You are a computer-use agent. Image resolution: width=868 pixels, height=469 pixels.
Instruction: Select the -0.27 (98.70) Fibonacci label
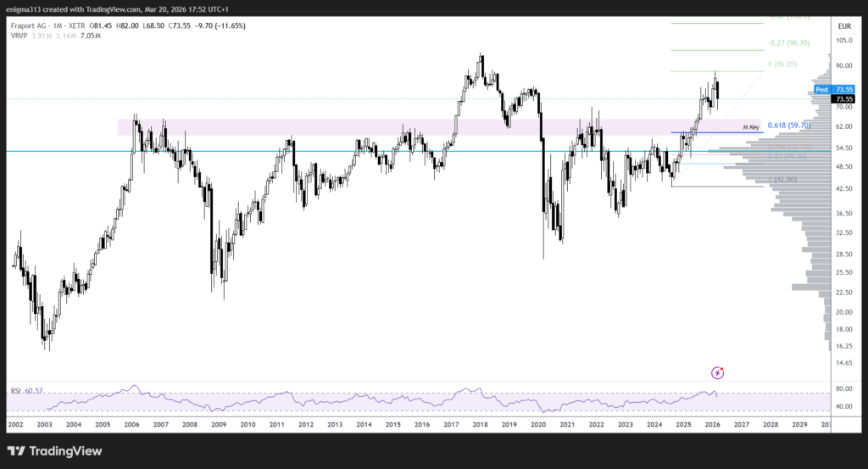click(789, 42)
